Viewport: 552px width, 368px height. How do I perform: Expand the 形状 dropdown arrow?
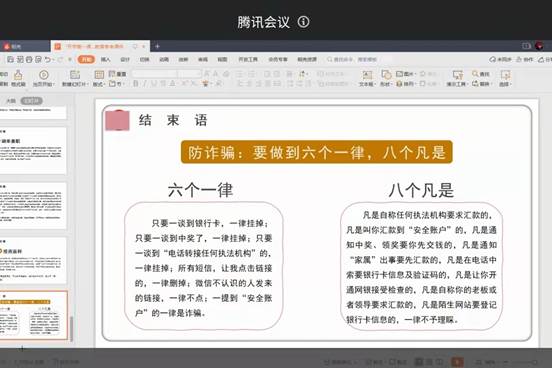pyautogui.click(x=391, y=84)
